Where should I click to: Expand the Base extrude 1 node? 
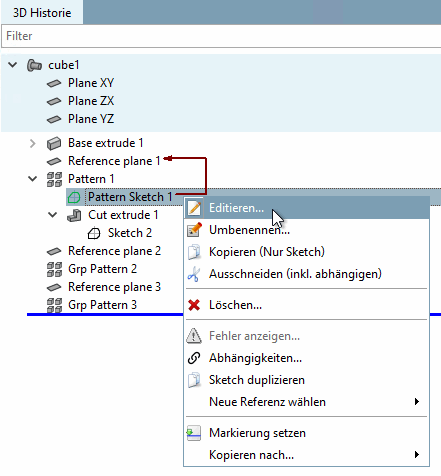coord(32,144)
